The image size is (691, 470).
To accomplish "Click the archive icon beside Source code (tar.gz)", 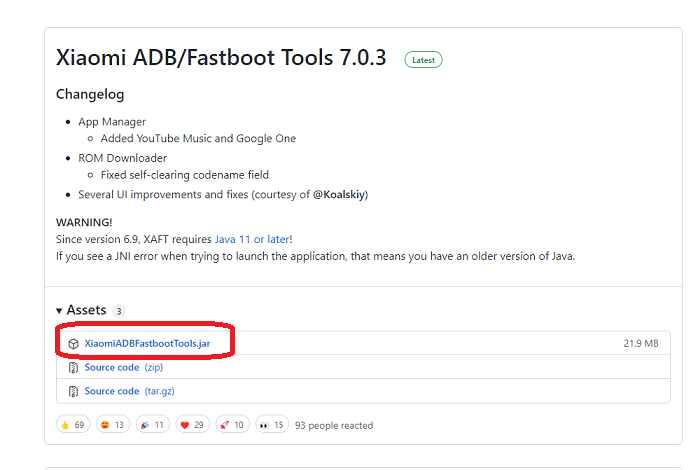I will 73,391.
